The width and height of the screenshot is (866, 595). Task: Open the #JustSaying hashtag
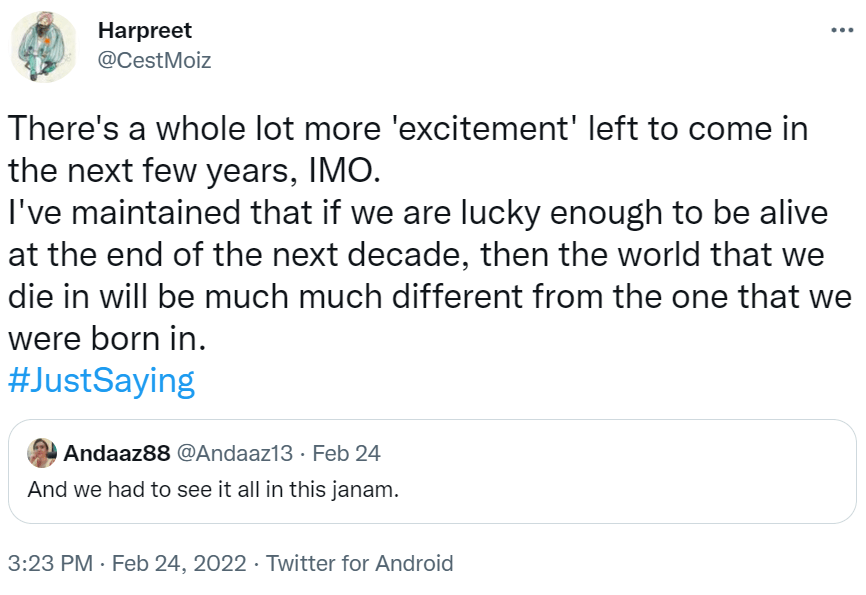coord(101,381)
